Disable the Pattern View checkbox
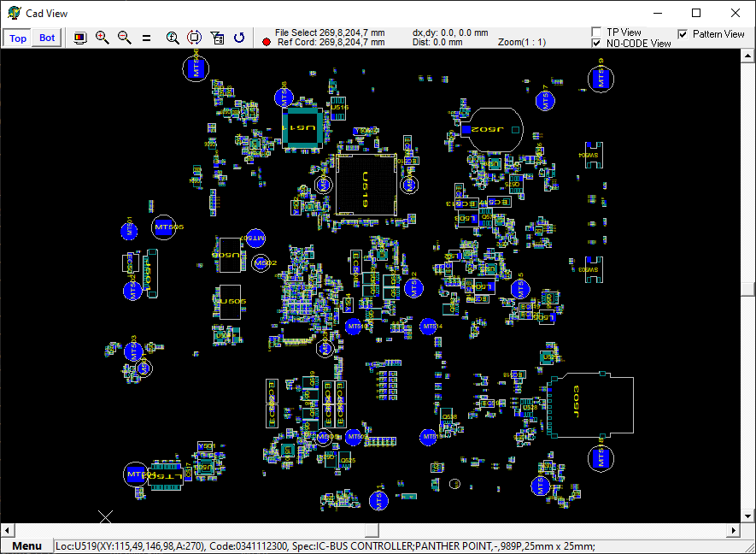The width and height of the screenshot is (756, 554). click(683, 34)
